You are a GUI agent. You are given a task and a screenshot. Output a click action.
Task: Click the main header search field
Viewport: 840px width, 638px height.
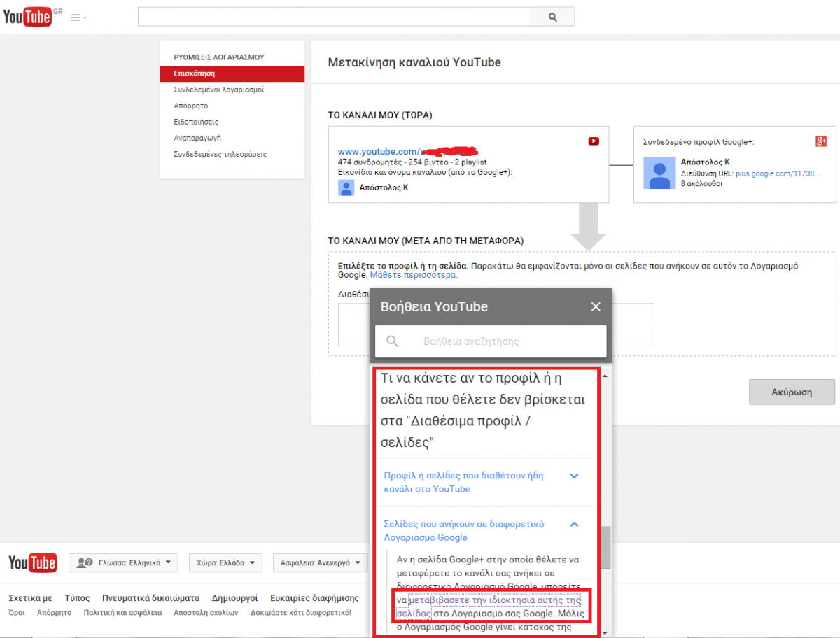334,17
